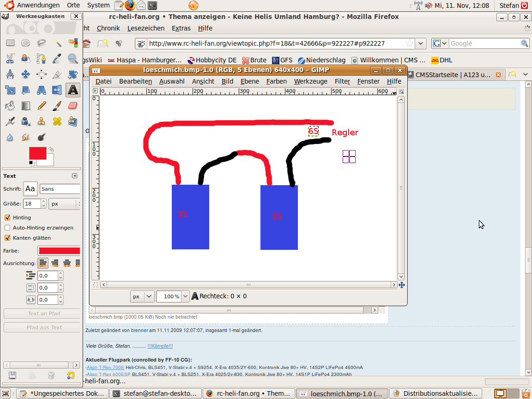The height and width of the screenshot is (399, 532).
Task: Select the Rectangle Select tool
Action: point(10,43)
